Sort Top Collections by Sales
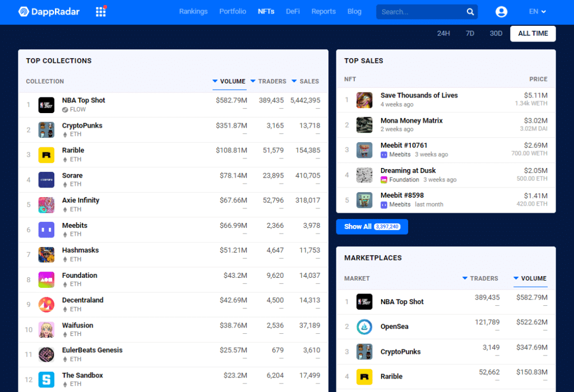574x392 pixels. tap(305, 81)
